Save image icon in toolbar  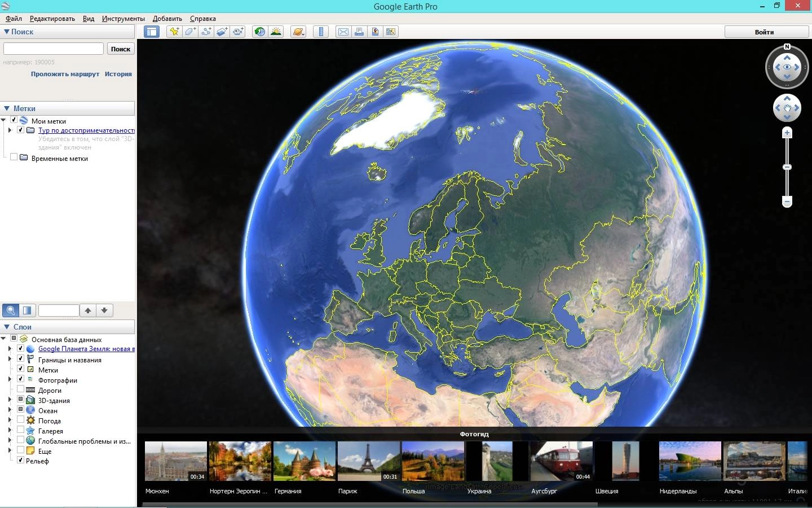[374, 32]
